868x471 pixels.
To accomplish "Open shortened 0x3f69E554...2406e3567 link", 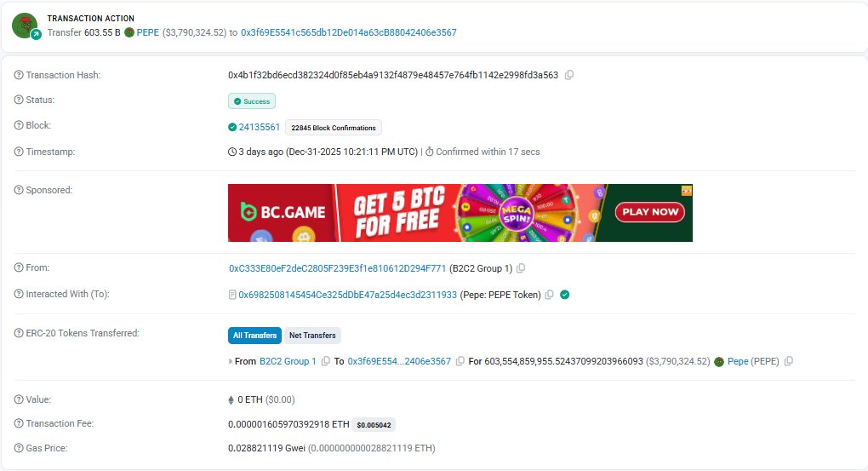I will pyautogui.click(x=399, y=361).
